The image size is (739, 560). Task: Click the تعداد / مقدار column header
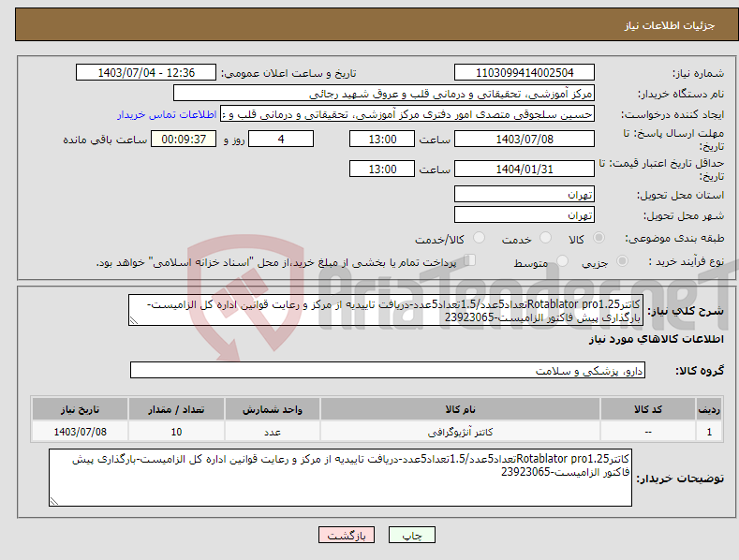176,409
